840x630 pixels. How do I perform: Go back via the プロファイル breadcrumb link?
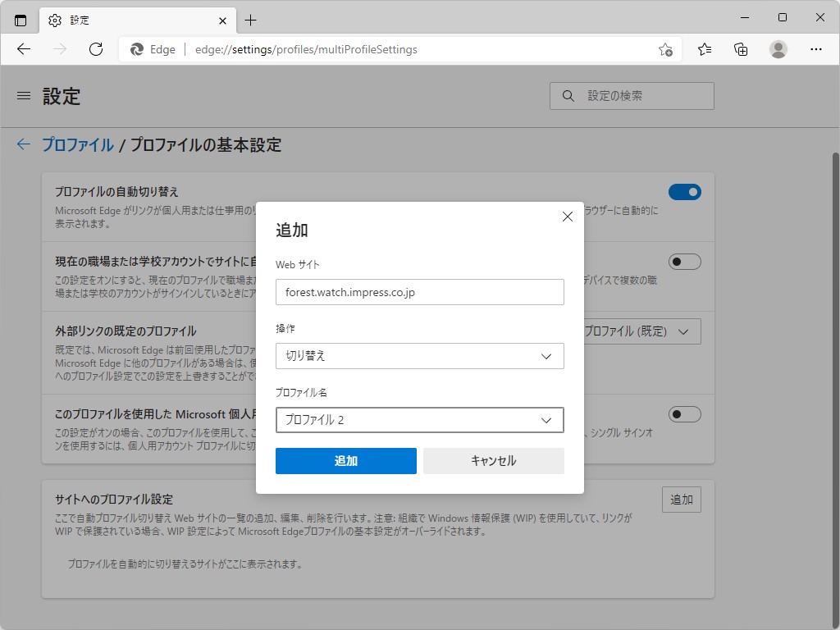[x=78, y=144]
